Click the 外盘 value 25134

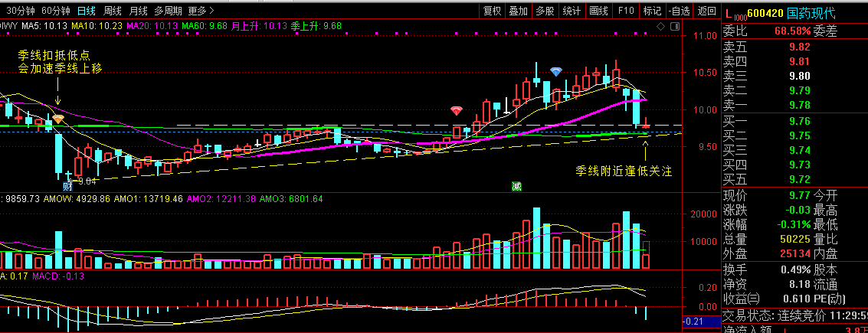[x=795, y=254]
